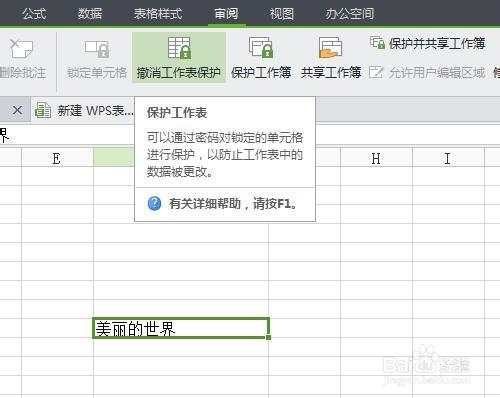Open the 表格样式 tab
The image size is (500, 398).
tap(158, 14)
